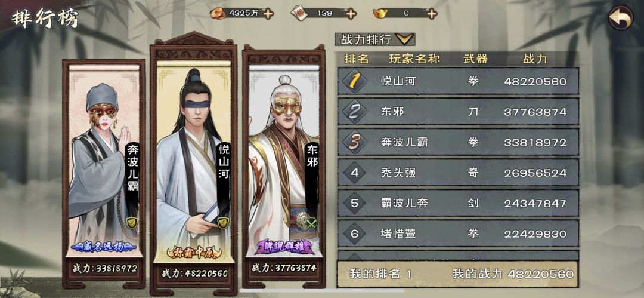This screenshot has width=644, height=298.
Task: Tap the ticket card currency icon
Action: pos(299,14)
